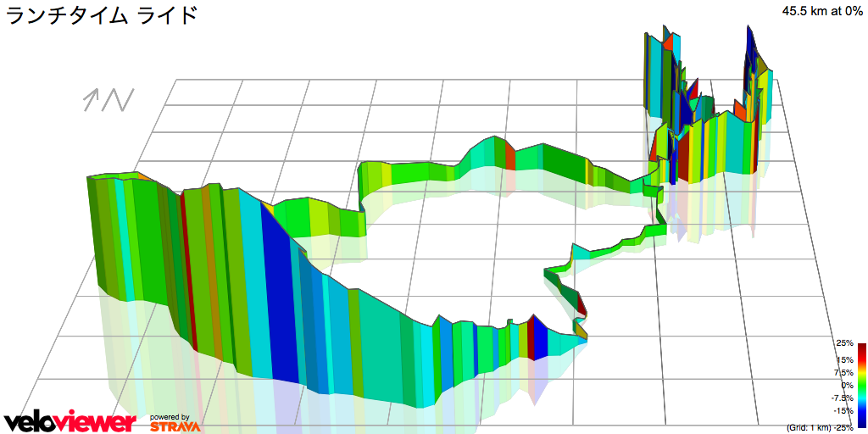Viewport: 868px width, 434px height.
Task: Click the 7.5% gradient legend label
Action: pyautogui.click(x=843, y=372)
